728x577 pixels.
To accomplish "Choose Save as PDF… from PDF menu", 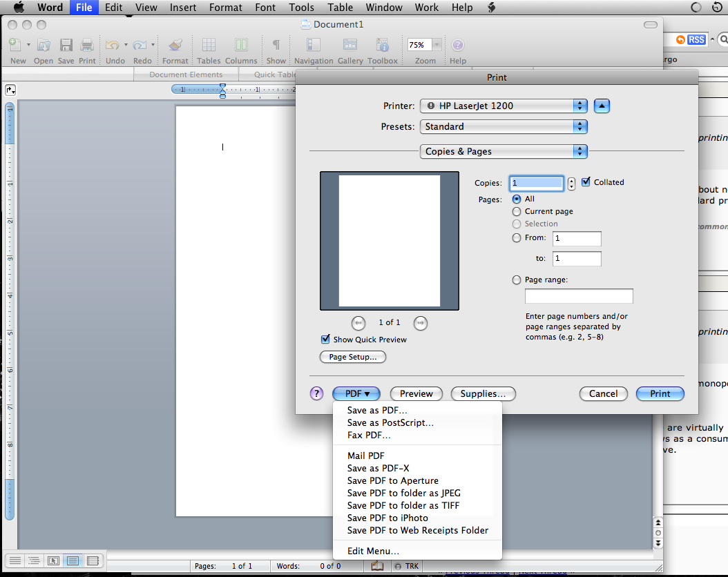I will click(377, 411).
